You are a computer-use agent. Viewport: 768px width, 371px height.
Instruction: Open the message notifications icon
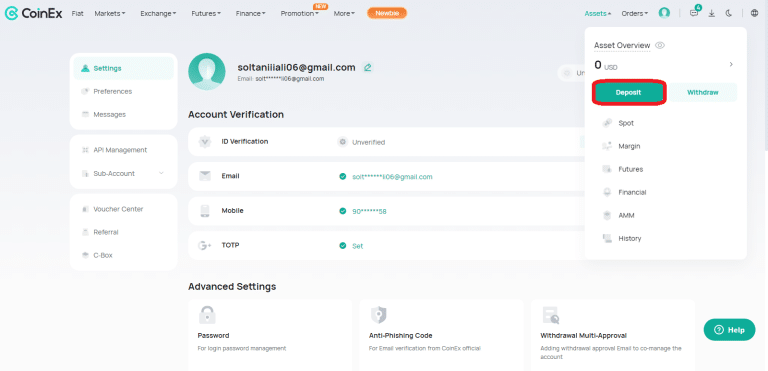[694, 13]
